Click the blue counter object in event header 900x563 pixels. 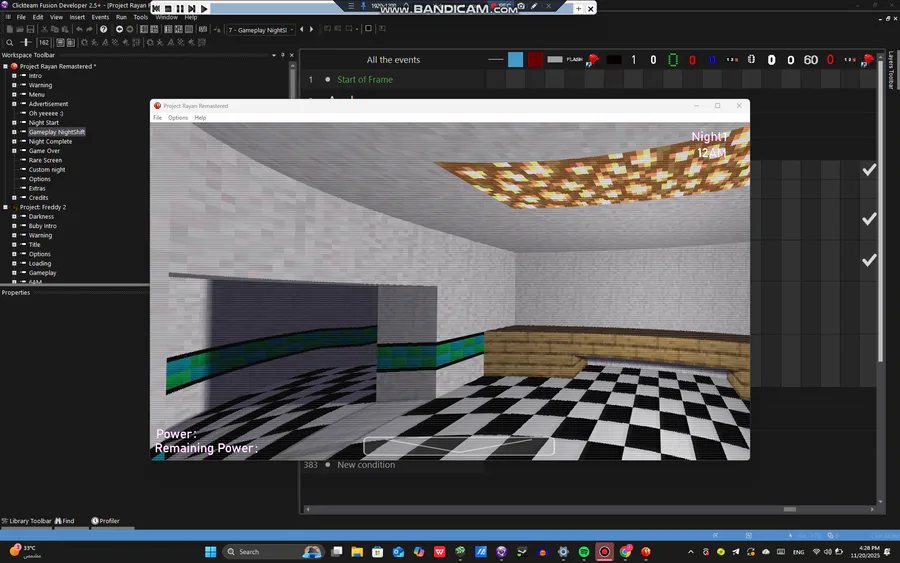click(712, 60)
